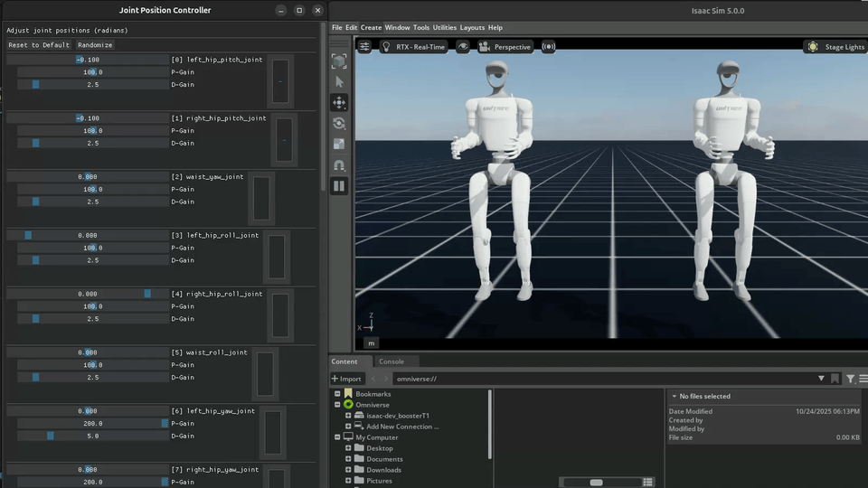
Task: Pause the simulation
Action: coord(339,186)
